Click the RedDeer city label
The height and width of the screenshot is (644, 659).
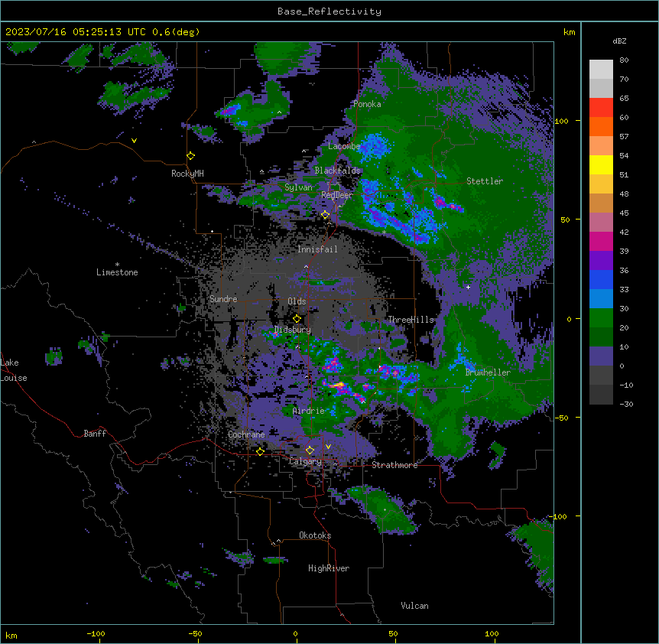click(x=336, y=194)
